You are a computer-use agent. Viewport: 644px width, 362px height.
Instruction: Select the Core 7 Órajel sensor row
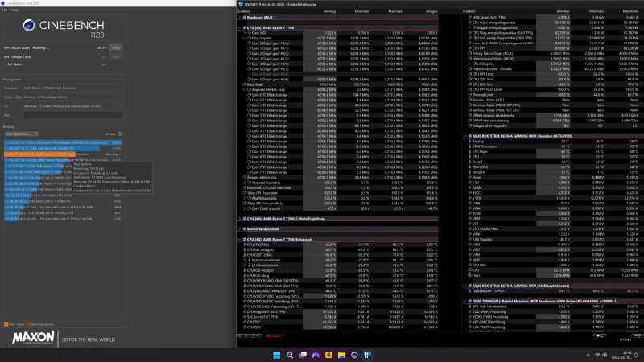pyautogui.click(x=337, y=79)
